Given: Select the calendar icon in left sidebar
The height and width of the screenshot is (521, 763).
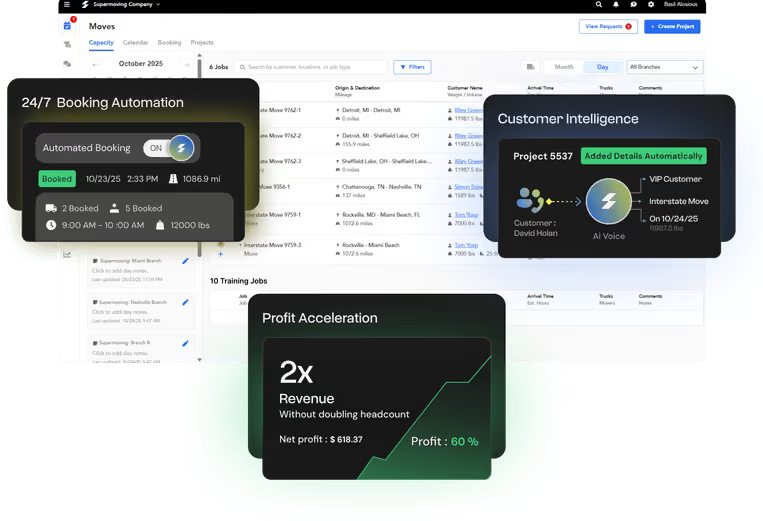Looking at the screenshot, I should pos(67,26).
